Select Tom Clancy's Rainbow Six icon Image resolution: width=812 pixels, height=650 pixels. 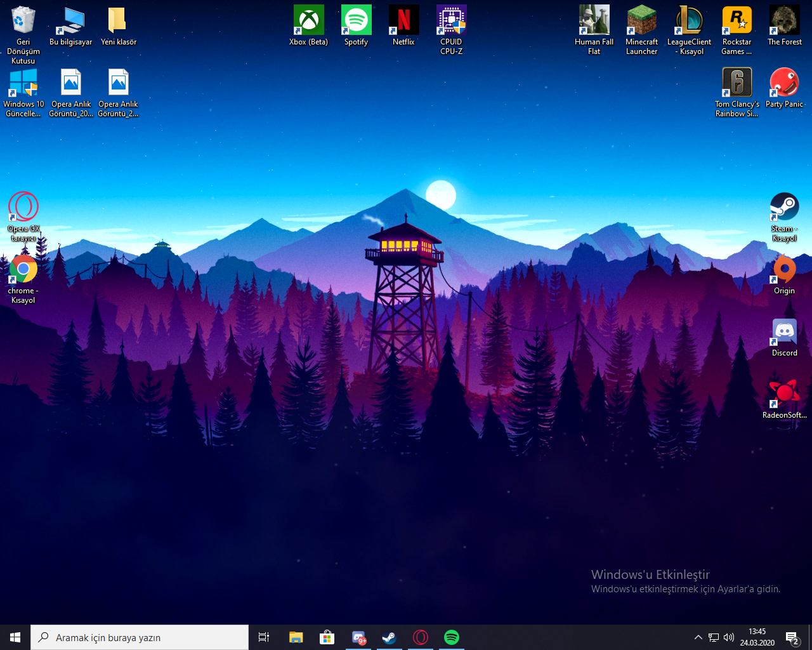coord(737,93)
